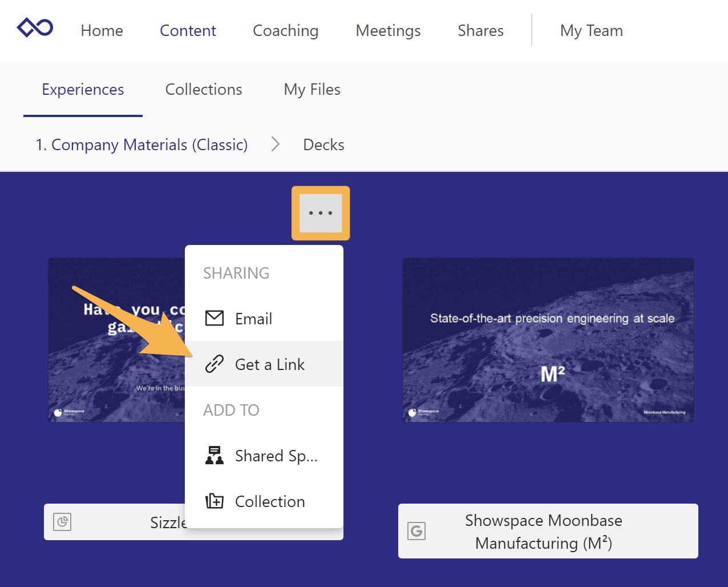Viewport: 728px width, 587px height.
Task: Choose Get a Link from the Sharing menu
Action: 270,364
